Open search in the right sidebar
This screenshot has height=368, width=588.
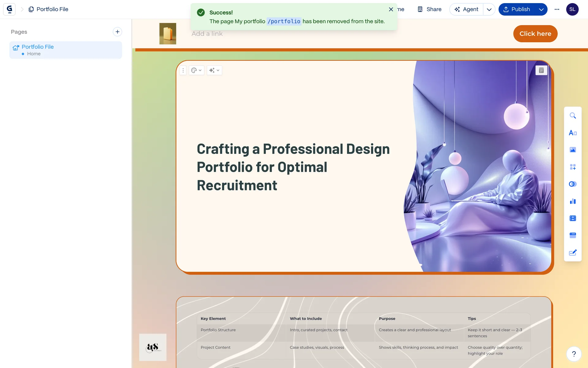coord(573,116)
